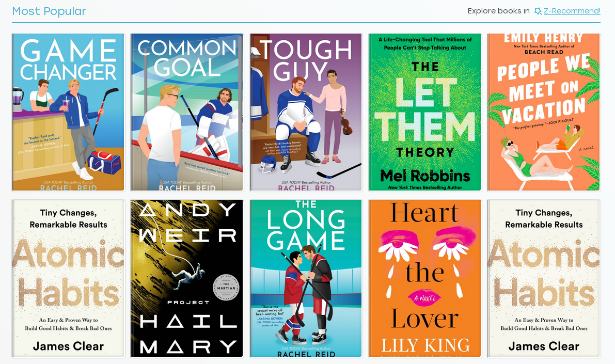Open the Game Changer book cover
Screen dimensions: 615x364
click(68, 112)
